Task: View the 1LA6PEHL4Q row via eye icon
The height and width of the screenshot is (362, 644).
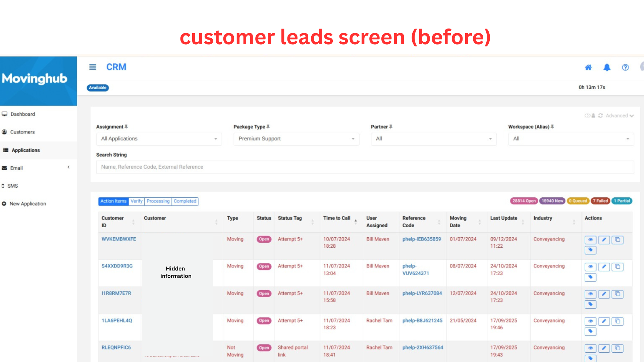Action: pyautogui.click(x=590, y=321)
